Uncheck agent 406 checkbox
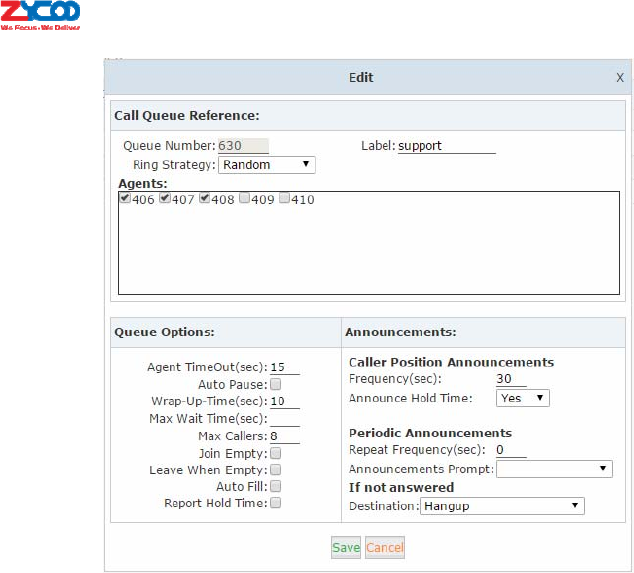The image size is (634, 573). (125, 199)
